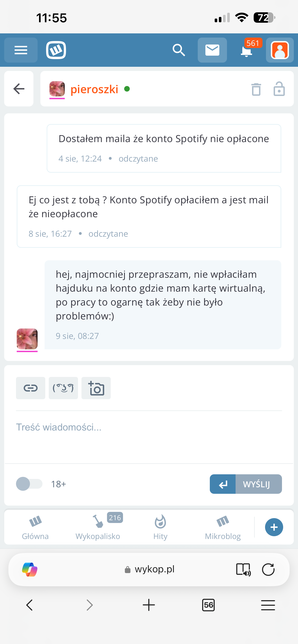The width and height of the screenshot is (298, 644).
Task: Open private messages envelope icon
Action: pos(212,50)
